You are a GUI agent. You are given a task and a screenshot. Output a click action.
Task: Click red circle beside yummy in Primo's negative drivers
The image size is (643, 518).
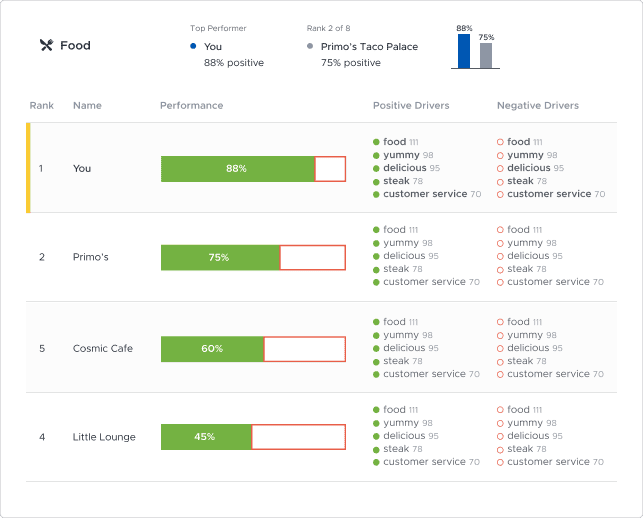click(500, 243)
